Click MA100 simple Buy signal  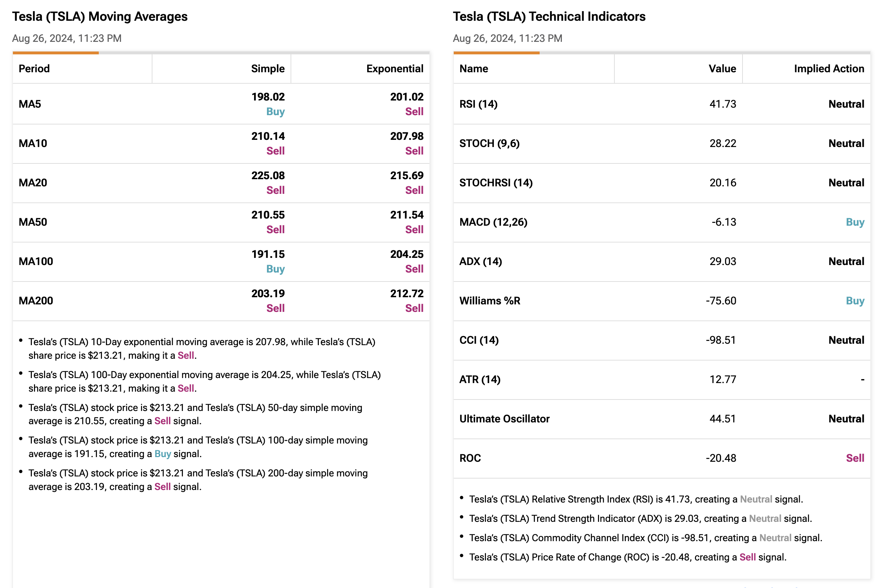(x=275, y=269)
